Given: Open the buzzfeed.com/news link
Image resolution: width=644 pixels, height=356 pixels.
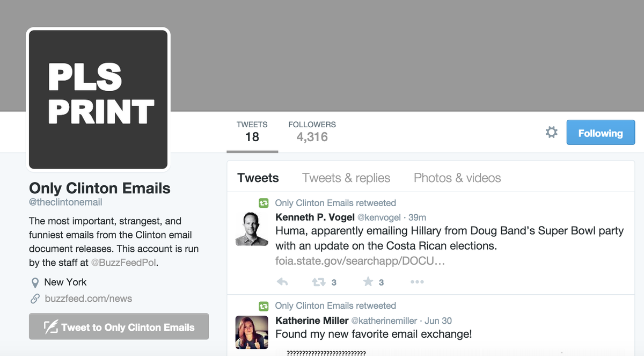Looking at the screenshot, I should [x=89, y=299].
